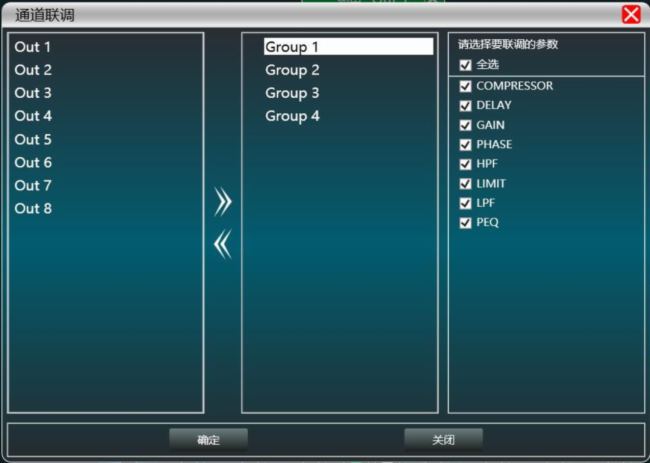Select Out 4 output channel

pos(33,116)
